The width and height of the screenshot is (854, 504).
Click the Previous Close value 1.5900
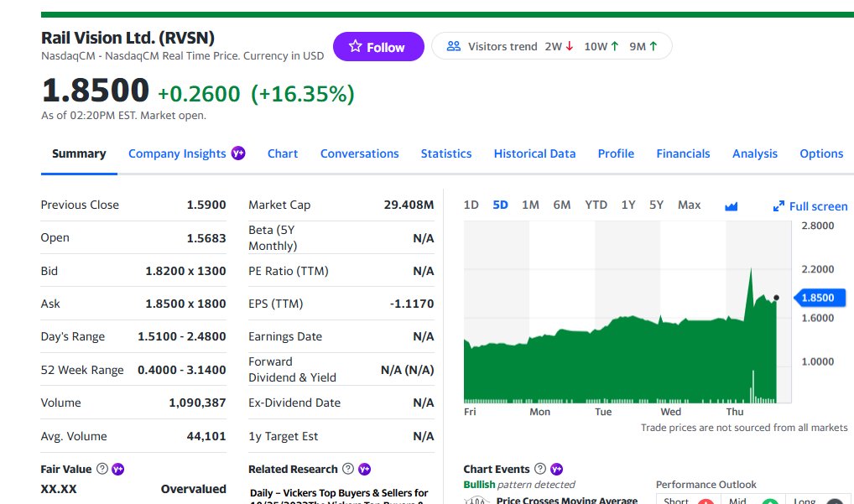coord(206,205)
